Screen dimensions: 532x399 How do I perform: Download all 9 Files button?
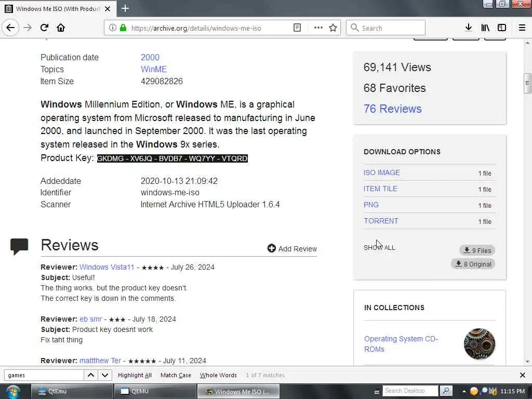click(477, 250)
